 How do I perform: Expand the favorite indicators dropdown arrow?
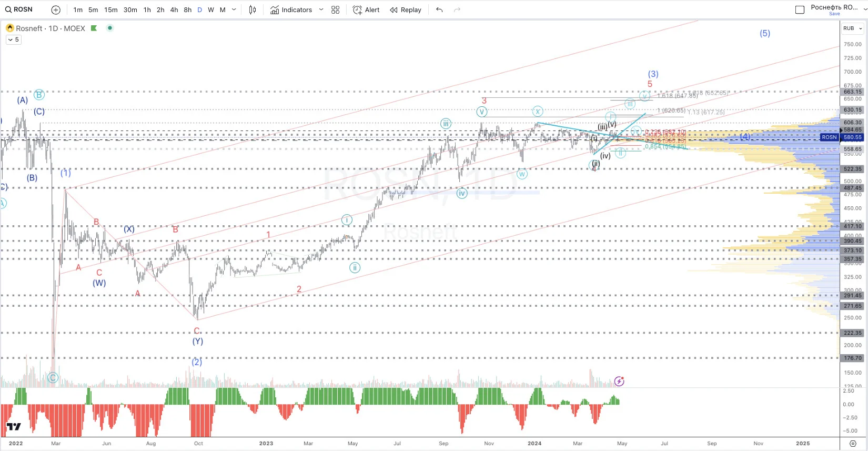pyautogui.click(x=321, y=9)
